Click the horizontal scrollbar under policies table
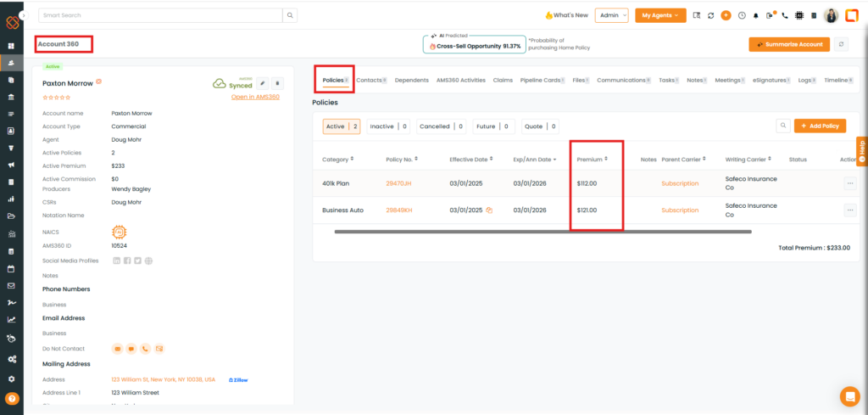 tap(542, 231)
